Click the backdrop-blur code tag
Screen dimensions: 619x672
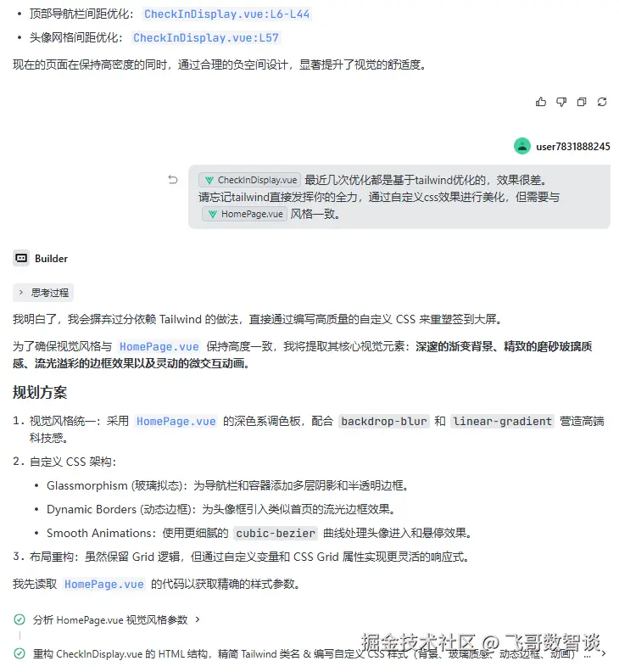[x=384, y=422]
